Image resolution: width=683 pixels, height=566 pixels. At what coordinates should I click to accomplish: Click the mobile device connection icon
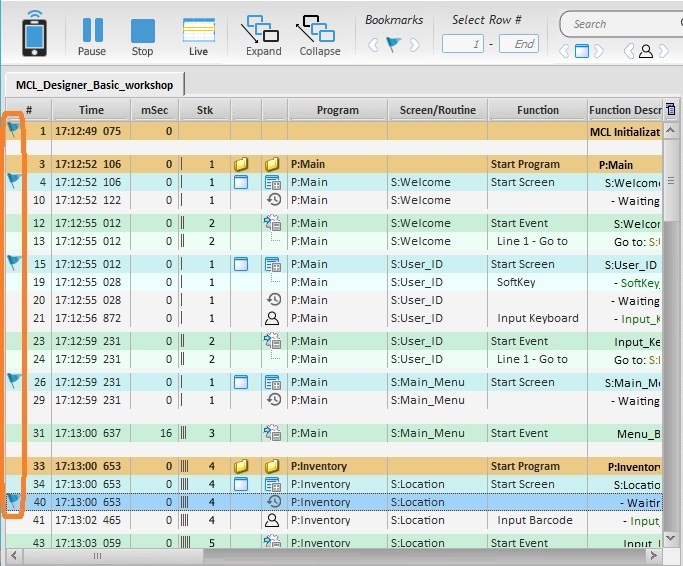[x=35, y=32]
